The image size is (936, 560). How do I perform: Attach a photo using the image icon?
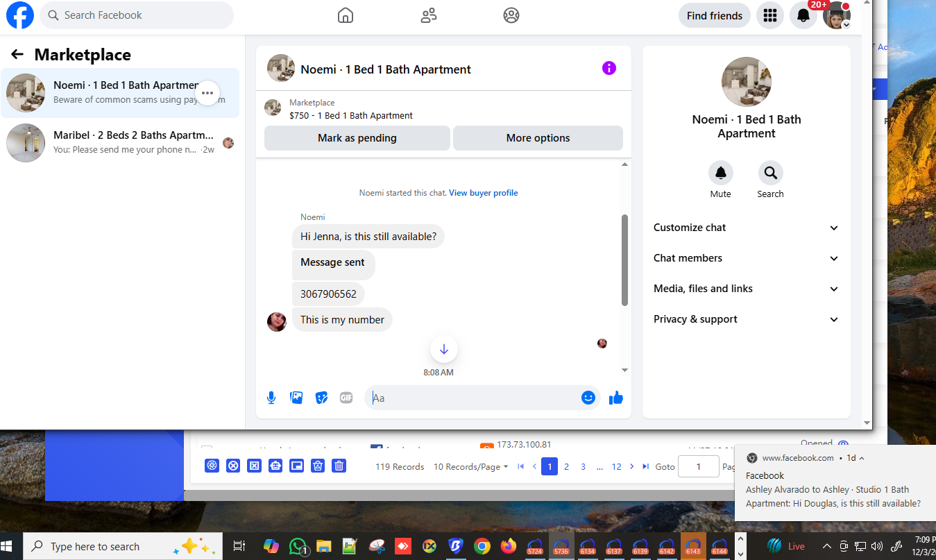pos(296,398)
